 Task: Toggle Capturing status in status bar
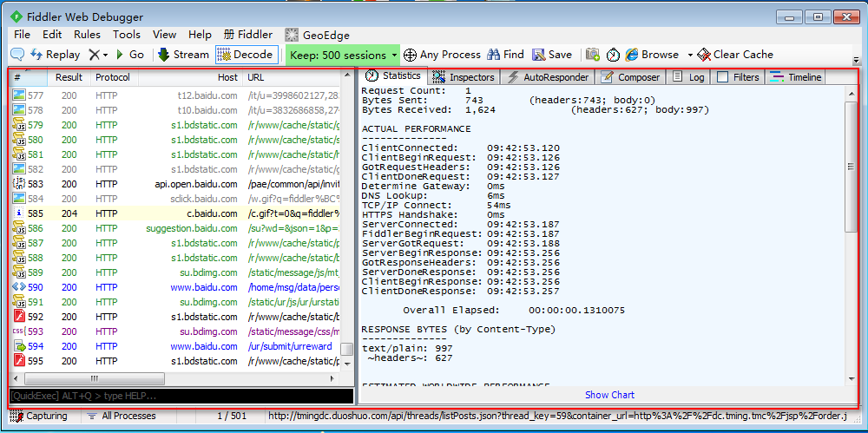pyautogui.click(x=41, y=416)
